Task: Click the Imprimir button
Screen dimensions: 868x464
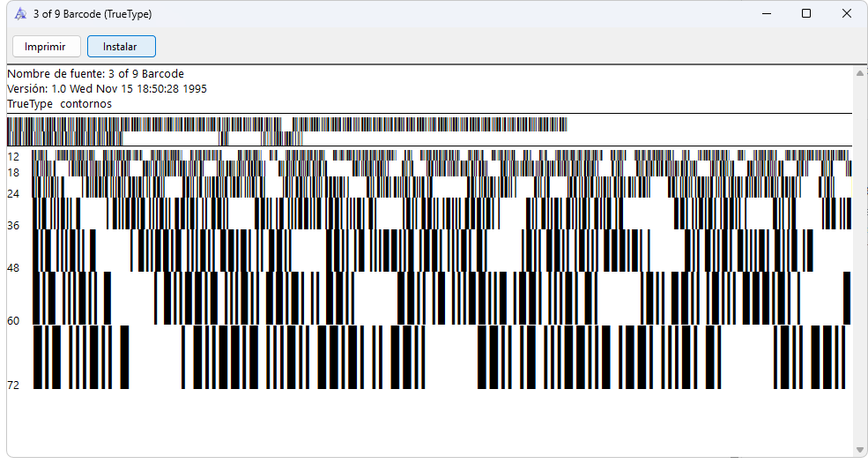Action: (x=47, y=47)
